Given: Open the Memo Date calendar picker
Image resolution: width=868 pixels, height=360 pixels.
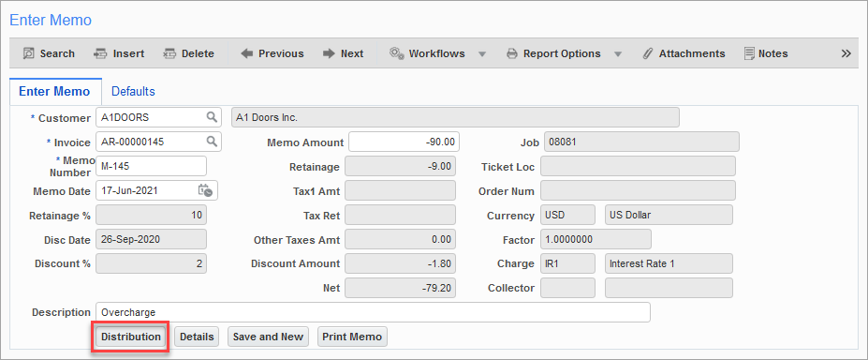Looking at the screenshot, I should 205,190.
